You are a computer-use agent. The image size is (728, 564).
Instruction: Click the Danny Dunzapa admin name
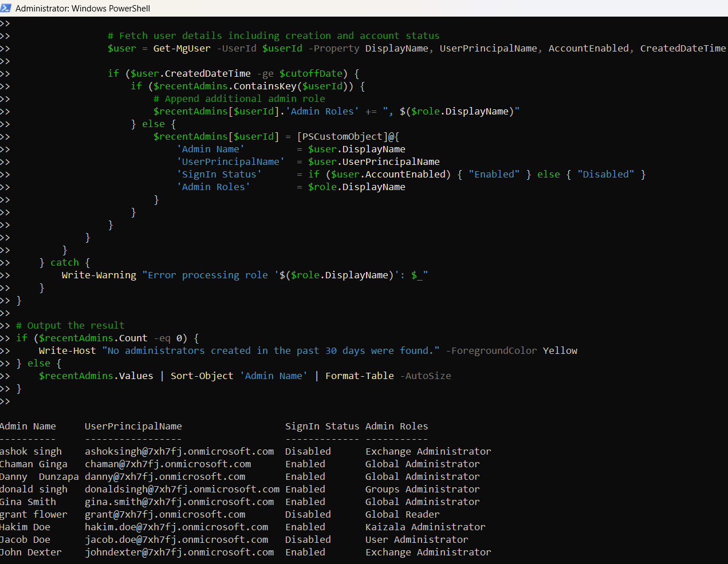[x=39, y=477]
